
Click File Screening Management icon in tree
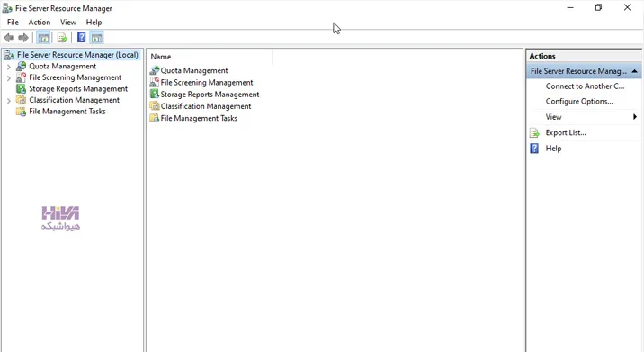[21, 77]
